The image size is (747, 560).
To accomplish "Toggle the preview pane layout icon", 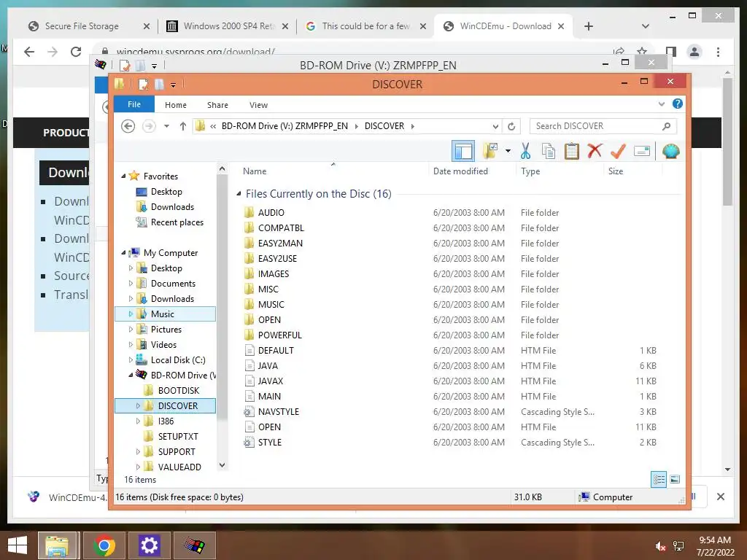I will coord(463,152).
